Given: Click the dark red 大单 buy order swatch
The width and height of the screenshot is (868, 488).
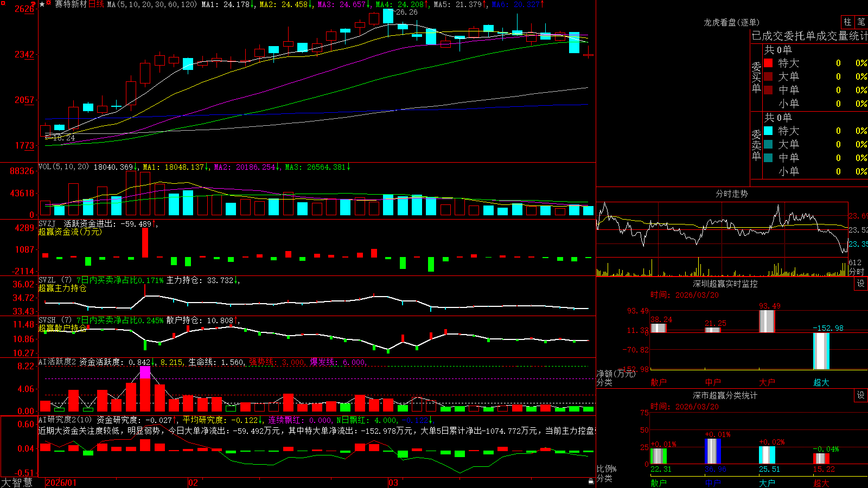Looking at the screenshot, I should (768, 76).
